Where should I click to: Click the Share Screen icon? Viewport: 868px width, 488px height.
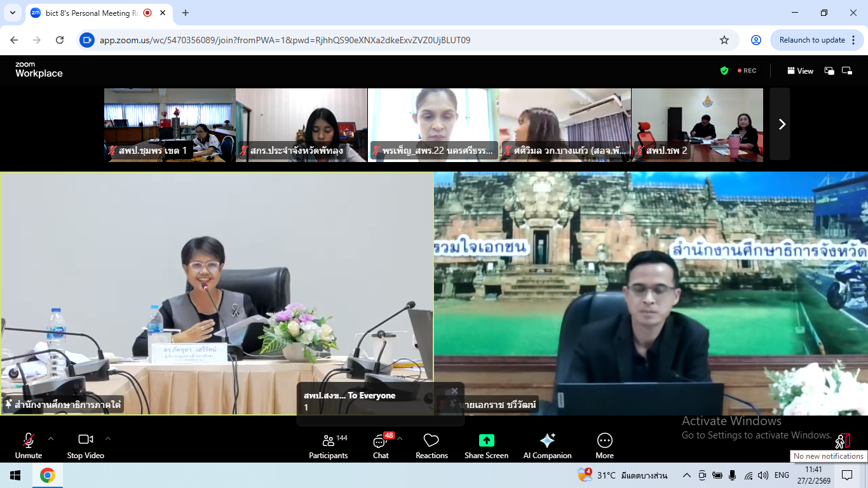486,440
